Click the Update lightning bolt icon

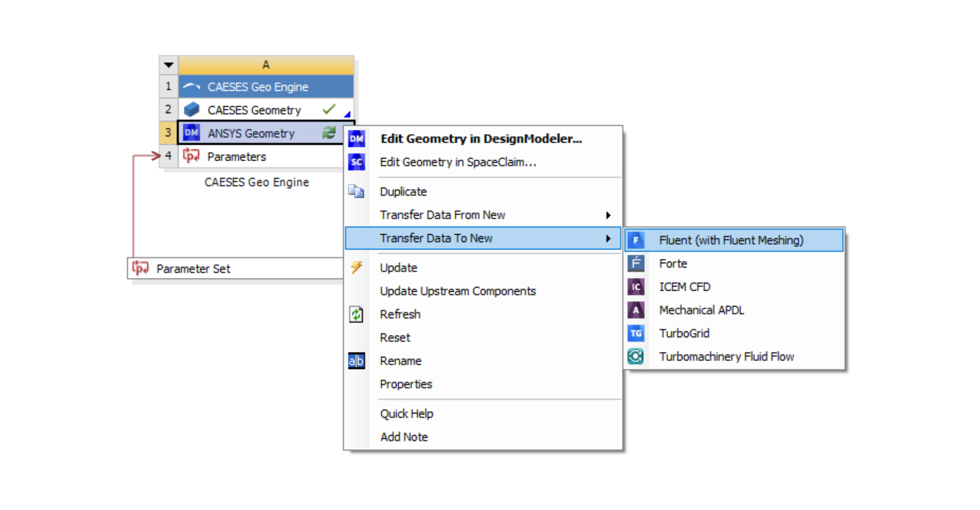(x=356, y=267)
